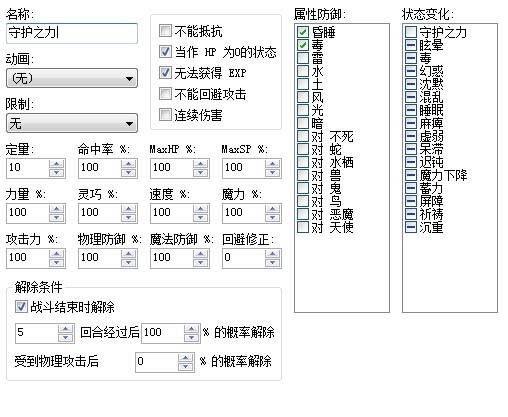This screenshot has width=508, height=417.
Task: Increase the 回合经过后 turn count
Action: point(65,329)
